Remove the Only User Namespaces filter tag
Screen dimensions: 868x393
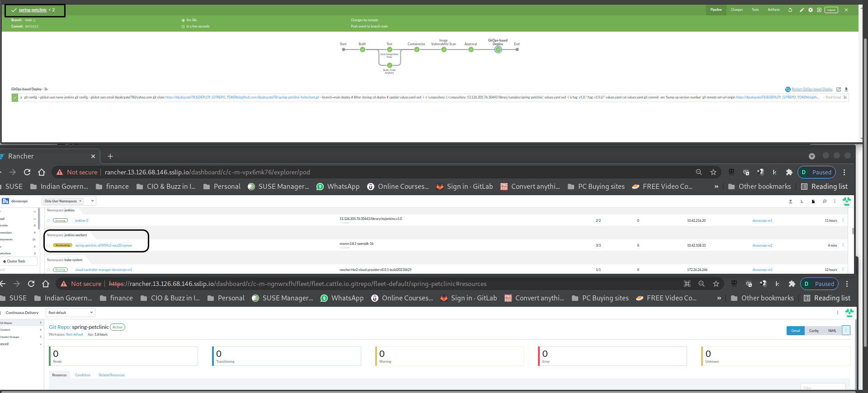[x=80, y=201]
